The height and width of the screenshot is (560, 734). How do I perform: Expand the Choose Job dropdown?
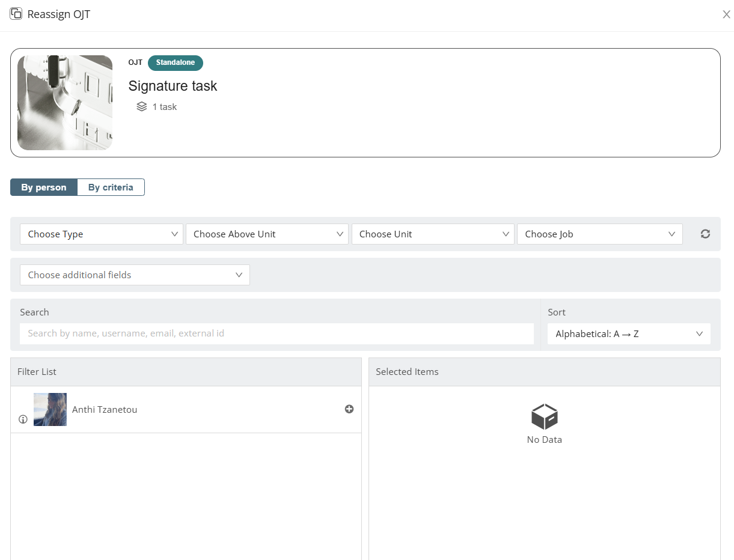point(599,234)
